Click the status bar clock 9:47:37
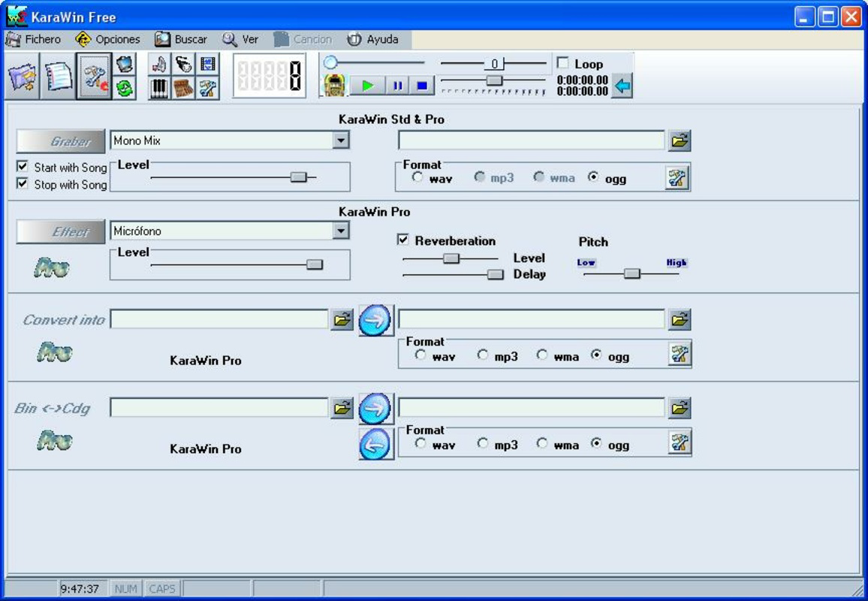The width and height of the screenshot is (868, 601). pos(80,589)
